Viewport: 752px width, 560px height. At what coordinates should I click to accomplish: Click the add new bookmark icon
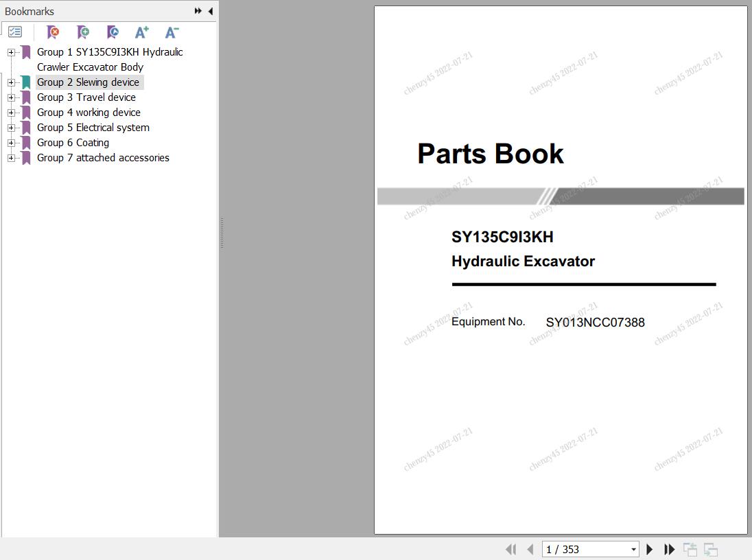[83, 32]
